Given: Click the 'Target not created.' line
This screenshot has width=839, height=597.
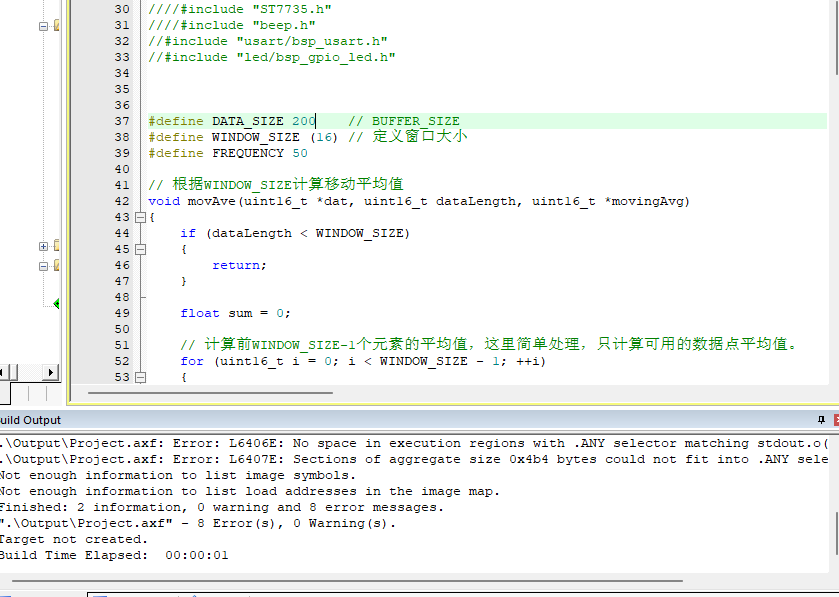Looking at the screenshot, I should 74,539.
